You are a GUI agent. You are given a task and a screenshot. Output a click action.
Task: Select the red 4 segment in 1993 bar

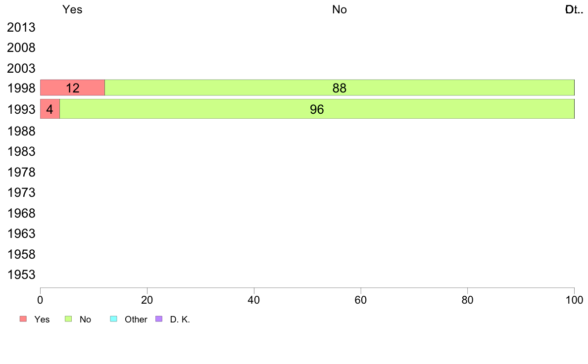tap(50, 109)
